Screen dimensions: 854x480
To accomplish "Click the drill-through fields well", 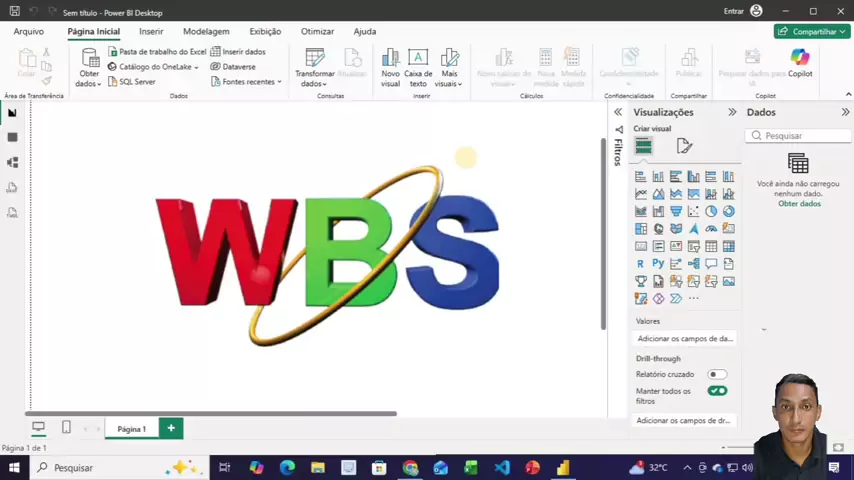I will (684, 421).
